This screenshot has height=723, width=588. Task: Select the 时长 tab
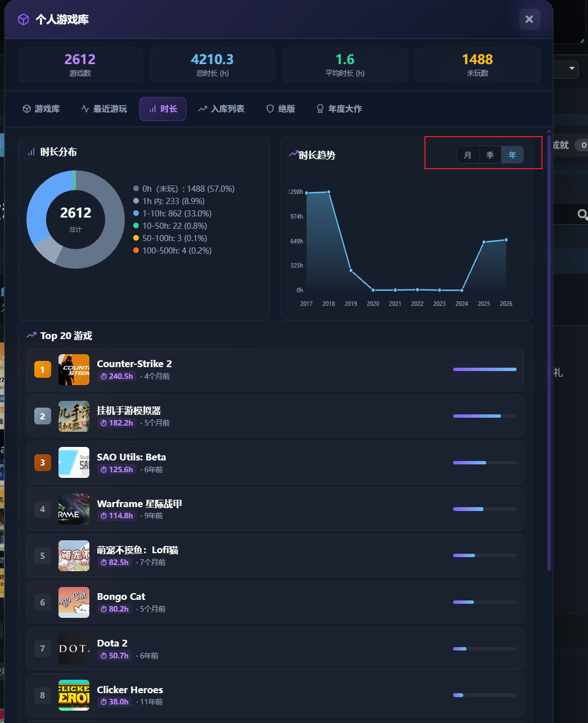[x=162, y=109]
